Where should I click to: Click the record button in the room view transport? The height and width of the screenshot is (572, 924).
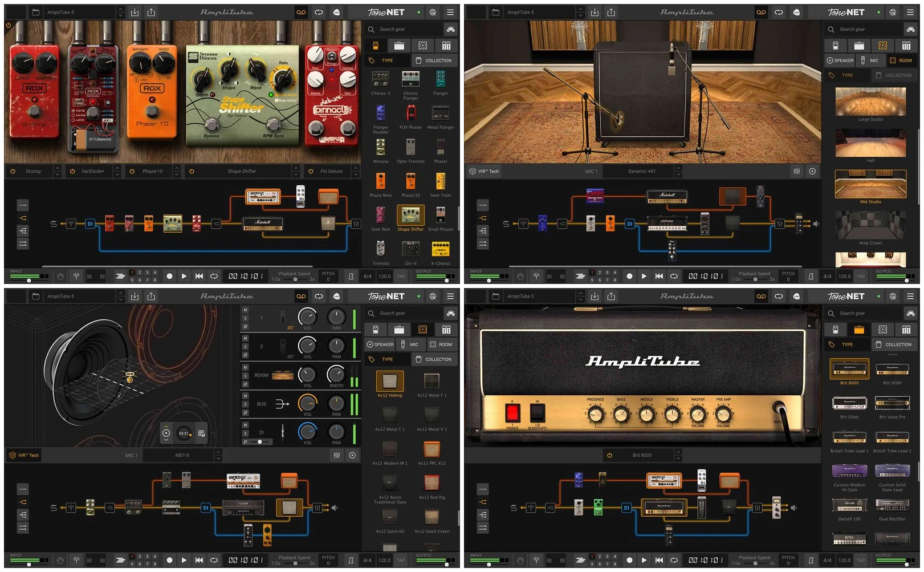pos(629,276)
